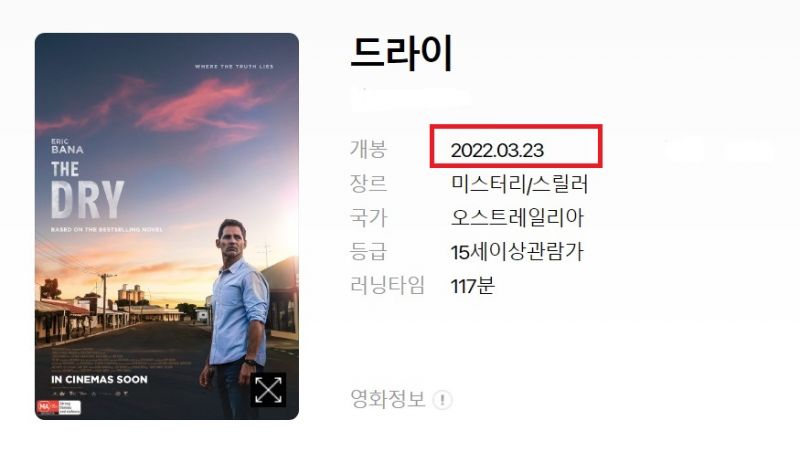Select the 15세이상관람가 rating text
800x462 pixels.
tap(517, 252)
